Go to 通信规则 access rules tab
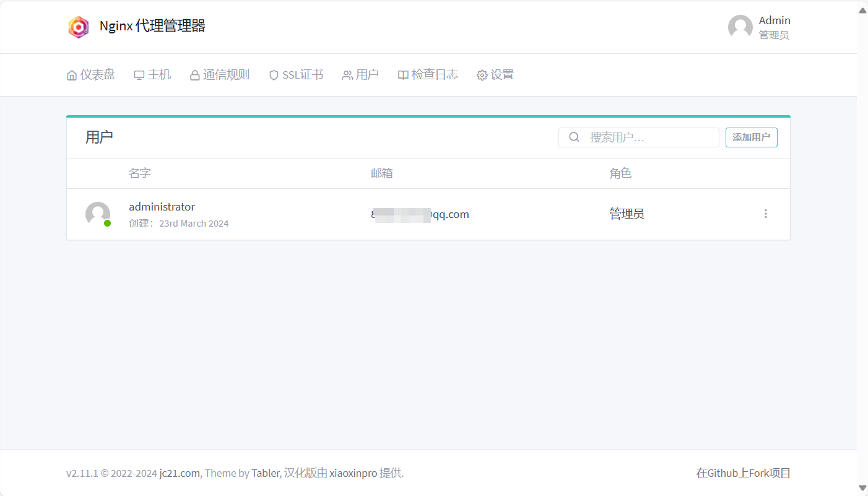The image size is (868, 496). click(x=220, y=75)
